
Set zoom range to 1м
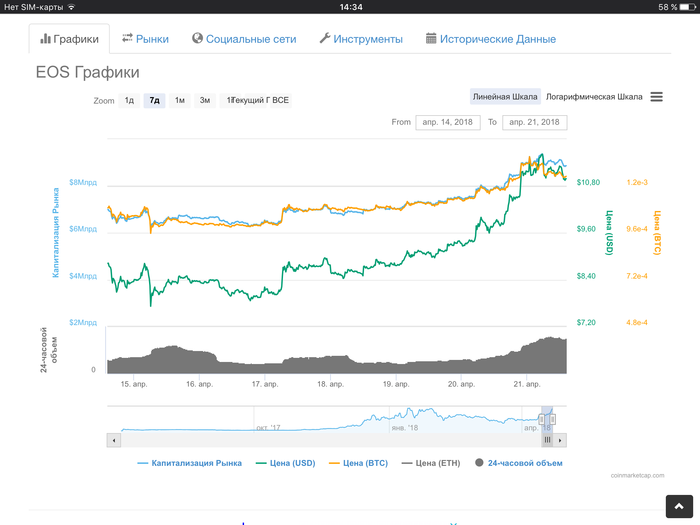point(180,100)
